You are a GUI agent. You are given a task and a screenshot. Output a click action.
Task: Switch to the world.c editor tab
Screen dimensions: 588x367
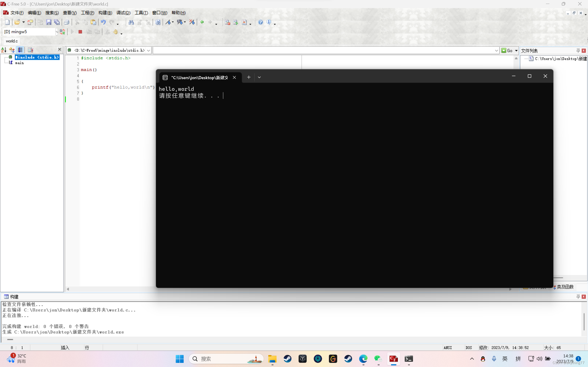coord(11,41)
